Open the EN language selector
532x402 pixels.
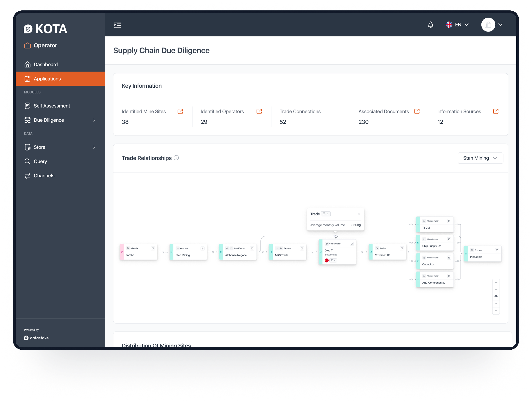pyautogui.click(x=457, y=25)
